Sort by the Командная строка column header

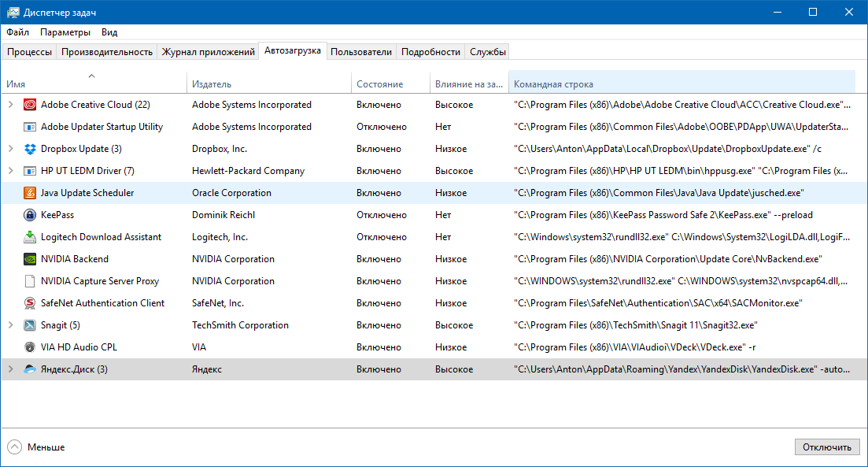(x=682, y=82)
